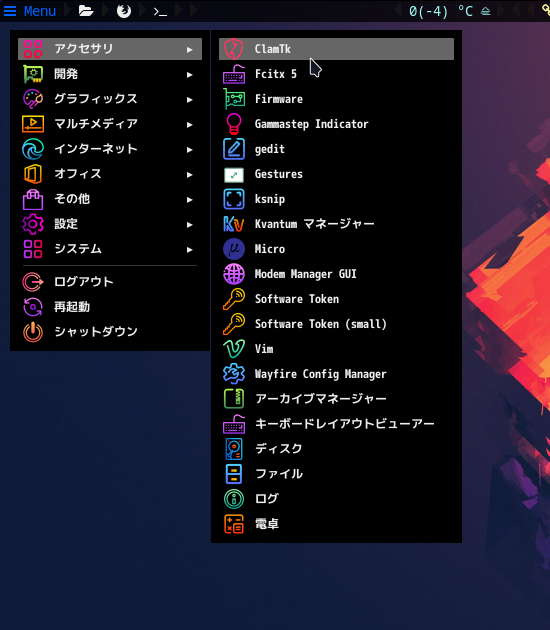Click the gedit pencil icon

[x=234, y=149]
